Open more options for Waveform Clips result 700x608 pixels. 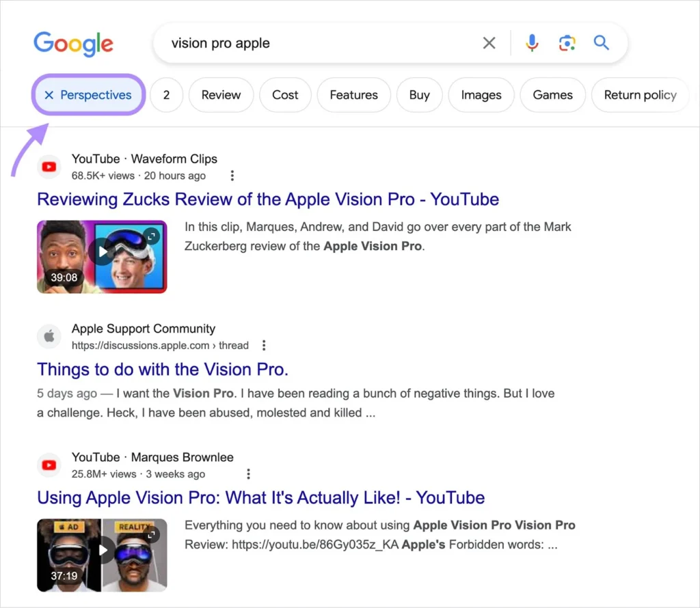pyautogui.click(x=232, y=176)
